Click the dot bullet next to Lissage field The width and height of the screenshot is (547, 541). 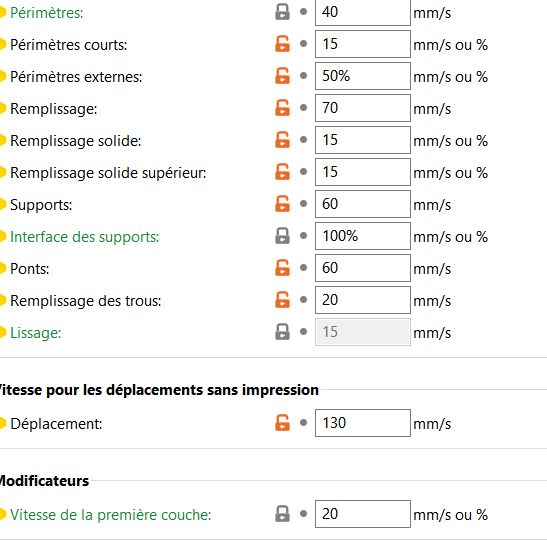click(304, 332)
